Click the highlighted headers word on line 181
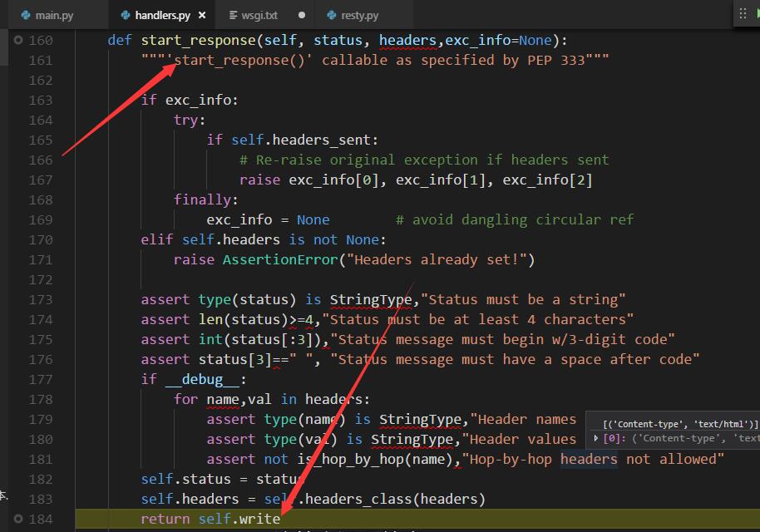The height and width of the screenshot is (532, 760). click(589, 459)
